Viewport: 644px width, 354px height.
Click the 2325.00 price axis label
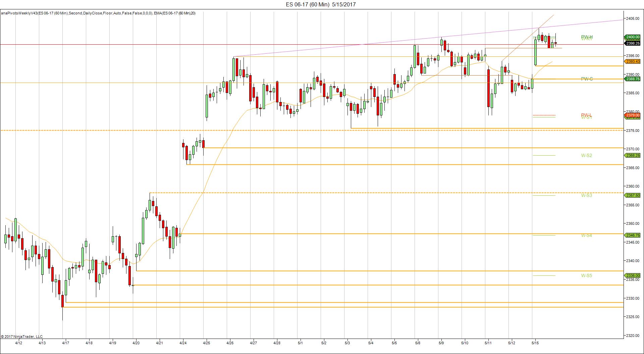[x=633, y=316]
